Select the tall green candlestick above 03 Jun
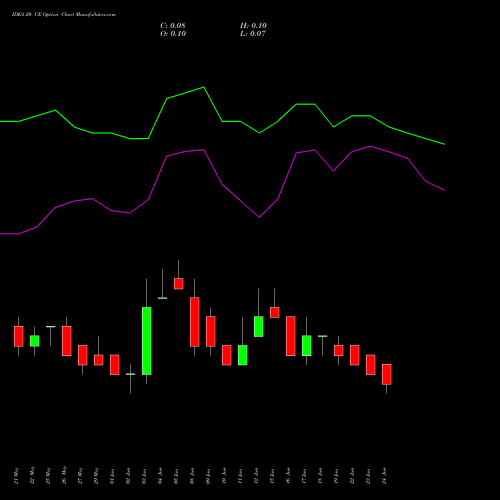Viewport: 500px width, 500px height. pos(146,341)
